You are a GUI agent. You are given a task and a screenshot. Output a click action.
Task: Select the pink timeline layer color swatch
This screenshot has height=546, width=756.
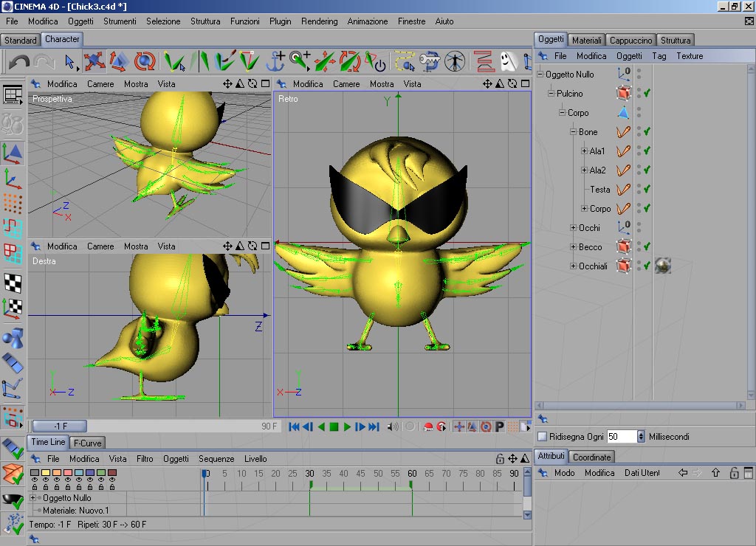[68, 472]
